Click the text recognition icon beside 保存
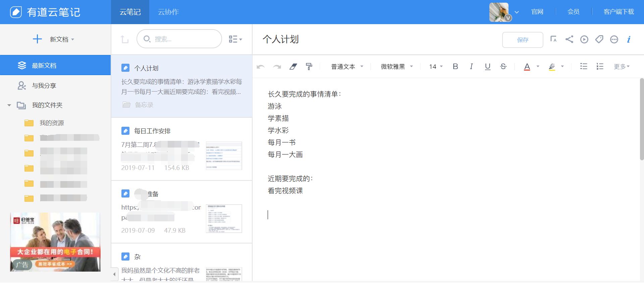 (553, 39)
